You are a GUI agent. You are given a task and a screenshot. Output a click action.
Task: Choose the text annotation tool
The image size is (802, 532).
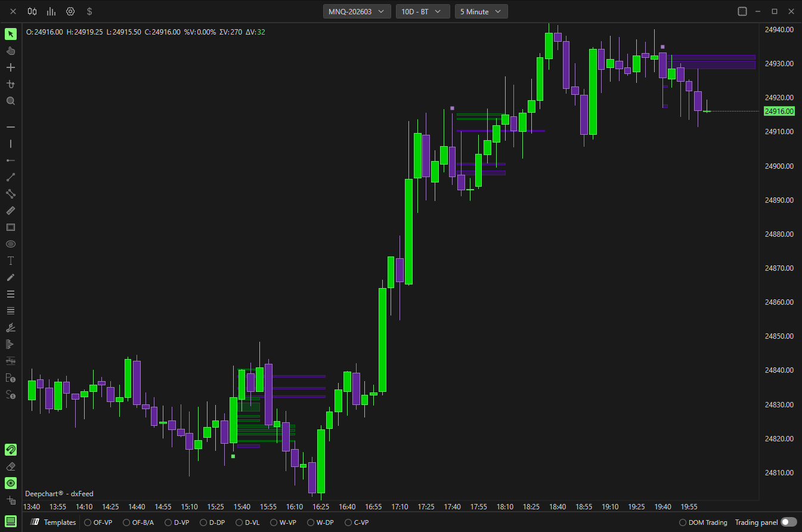click(11, 261)
